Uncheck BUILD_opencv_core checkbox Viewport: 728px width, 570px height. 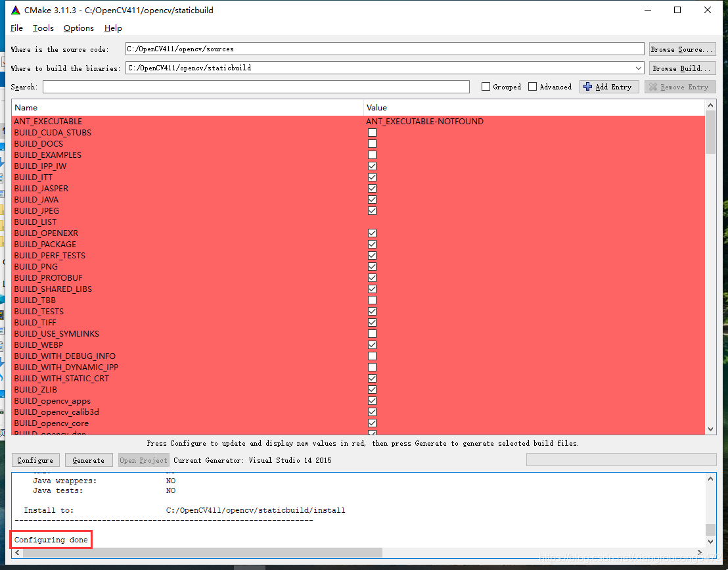372,423
